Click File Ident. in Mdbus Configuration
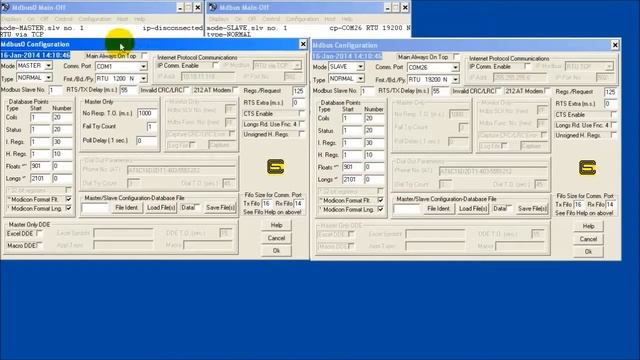This screenshot has height=360, width=640. 438,209
